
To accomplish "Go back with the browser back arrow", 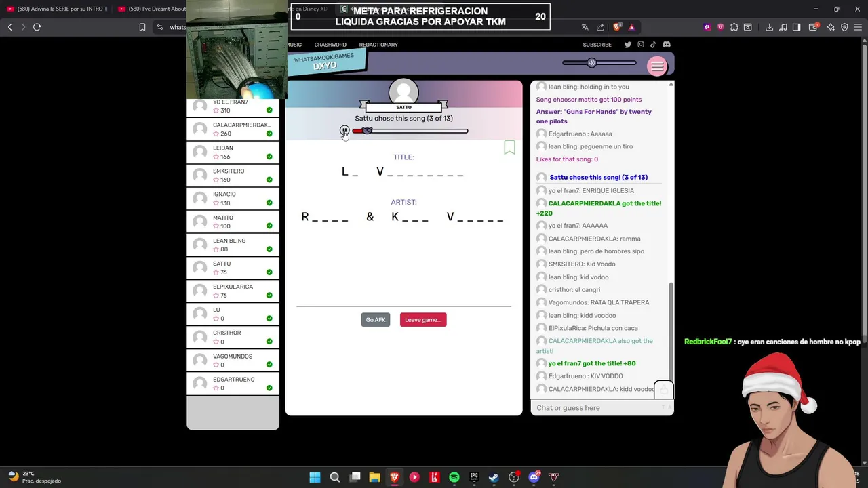I will 9,27.
